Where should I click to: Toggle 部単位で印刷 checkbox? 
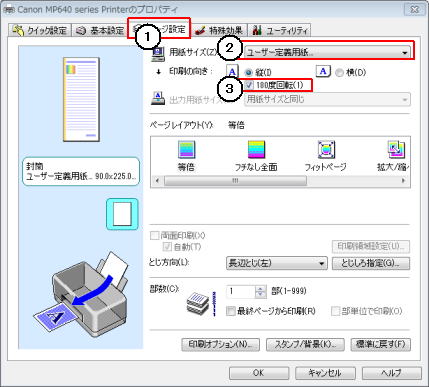pyautogui.click(x=335, y=311)
